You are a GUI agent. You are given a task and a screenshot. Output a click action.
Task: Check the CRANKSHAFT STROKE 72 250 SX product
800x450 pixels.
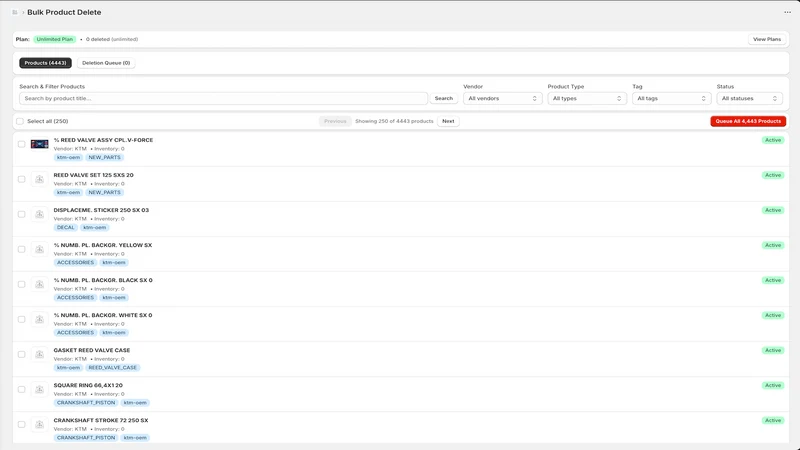21,424
